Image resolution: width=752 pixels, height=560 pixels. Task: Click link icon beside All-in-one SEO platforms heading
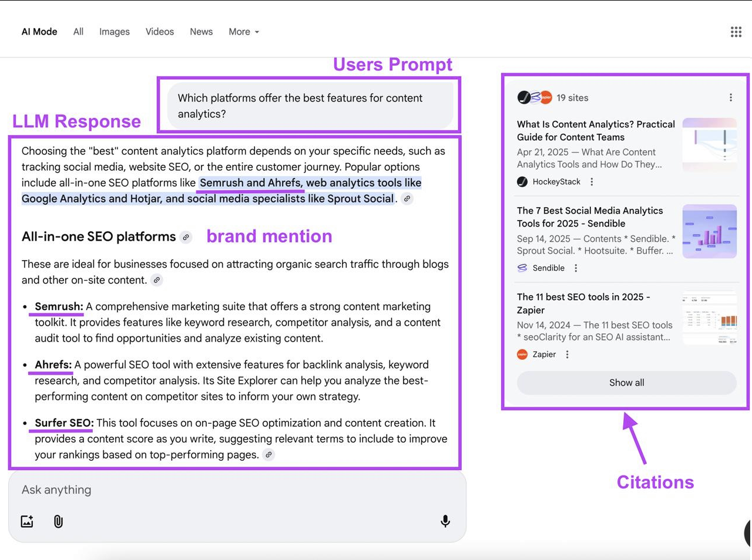[186, 237]
